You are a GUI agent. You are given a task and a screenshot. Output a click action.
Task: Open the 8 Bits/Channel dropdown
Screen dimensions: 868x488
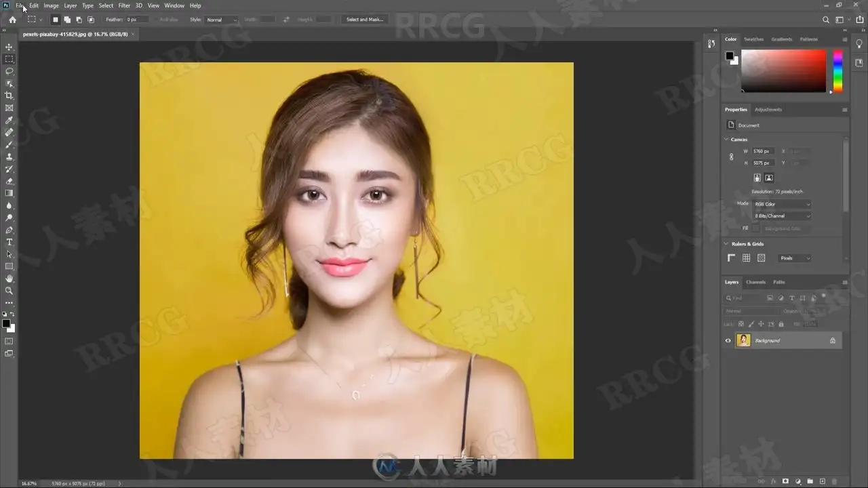click(x=782, y=216)
